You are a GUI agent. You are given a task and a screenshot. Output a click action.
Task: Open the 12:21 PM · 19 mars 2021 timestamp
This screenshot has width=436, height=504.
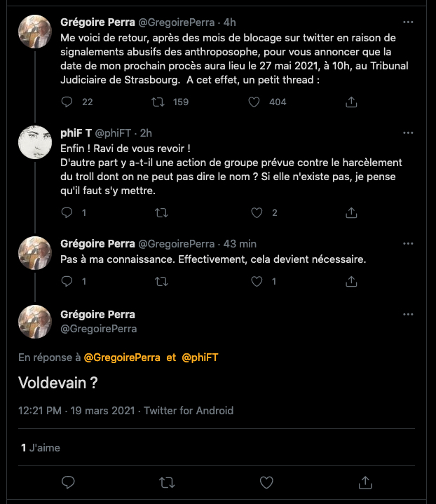[76, 411]
